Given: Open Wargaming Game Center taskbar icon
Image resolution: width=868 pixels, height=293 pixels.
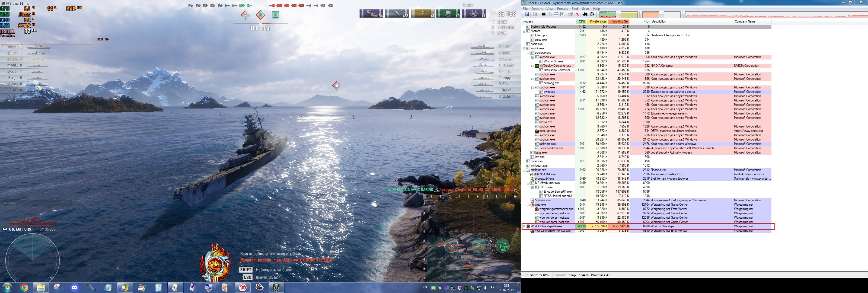Looking at the screenshot, I should [x=242, y=288].
